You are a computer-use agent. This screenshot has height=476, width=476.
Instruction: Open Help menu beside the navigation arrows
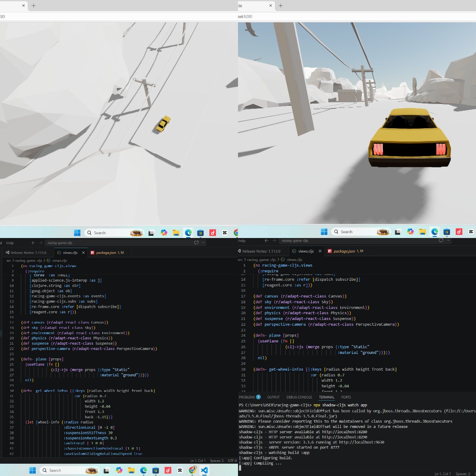click(x=10, y=242)
